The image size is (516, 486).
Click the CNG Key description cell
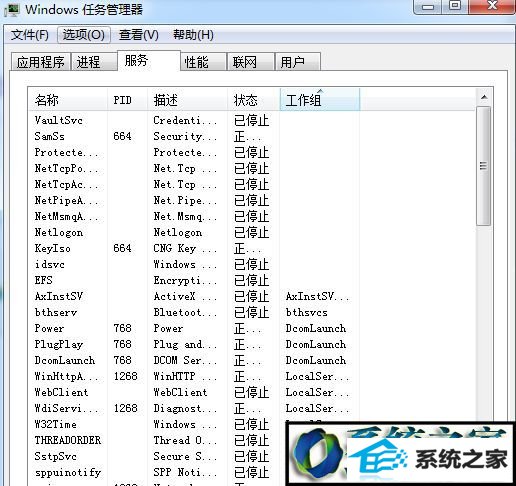pos(185,248)
